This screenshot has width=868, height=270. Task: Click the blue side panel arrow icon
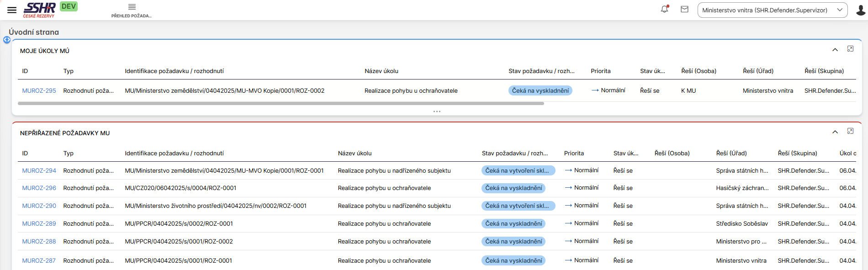coord(7,40)
